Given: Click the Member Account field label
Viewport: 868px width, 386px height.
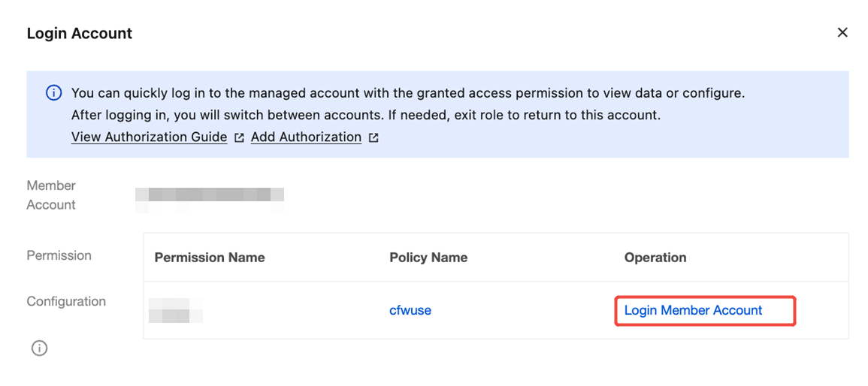Looking at the screenshot, I should point(51,195).
